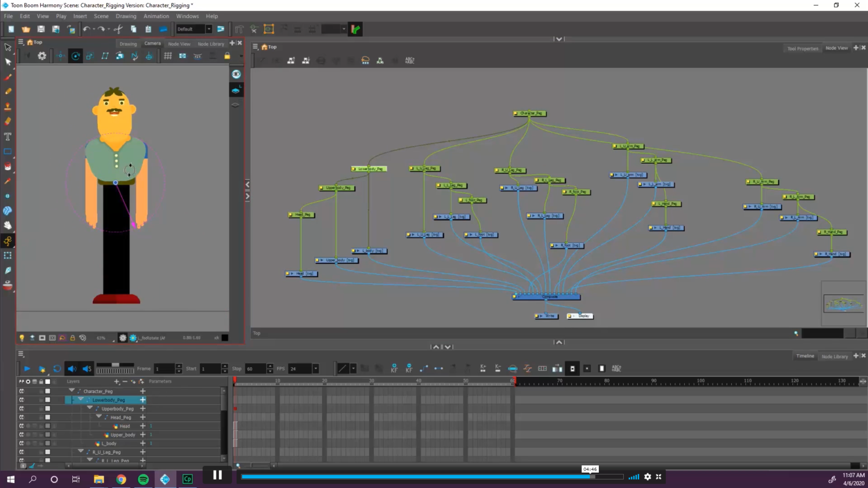The height and width of the screenshot is (488, 868).
Task: Select the Brush tool
Action: (8, 77)
